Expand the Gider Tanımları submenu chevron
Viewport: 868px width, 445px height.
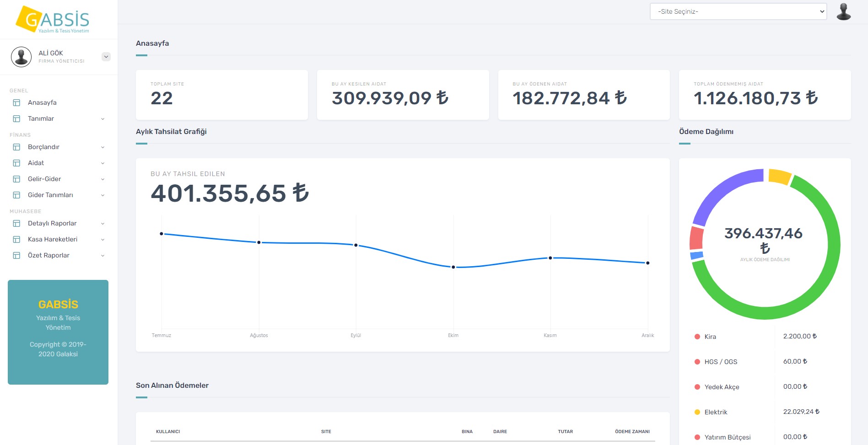102,195
